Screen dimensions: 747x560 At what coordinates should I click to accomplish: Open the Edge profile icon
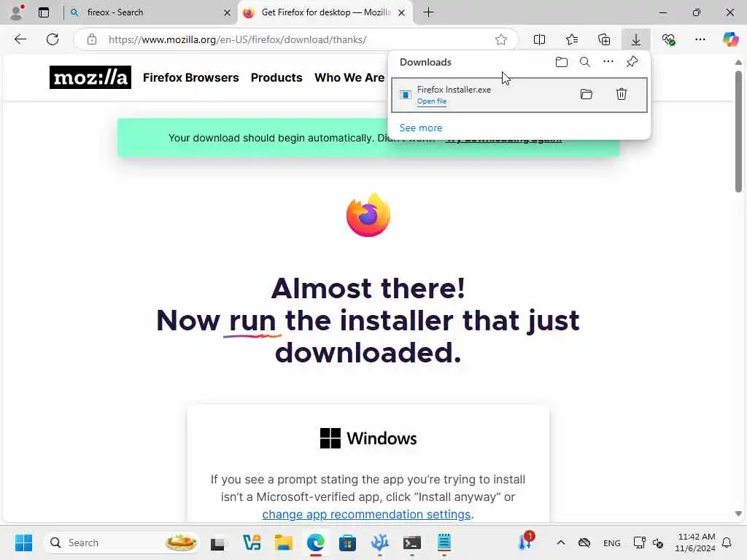pyautogui.click(x=18, y=12)
